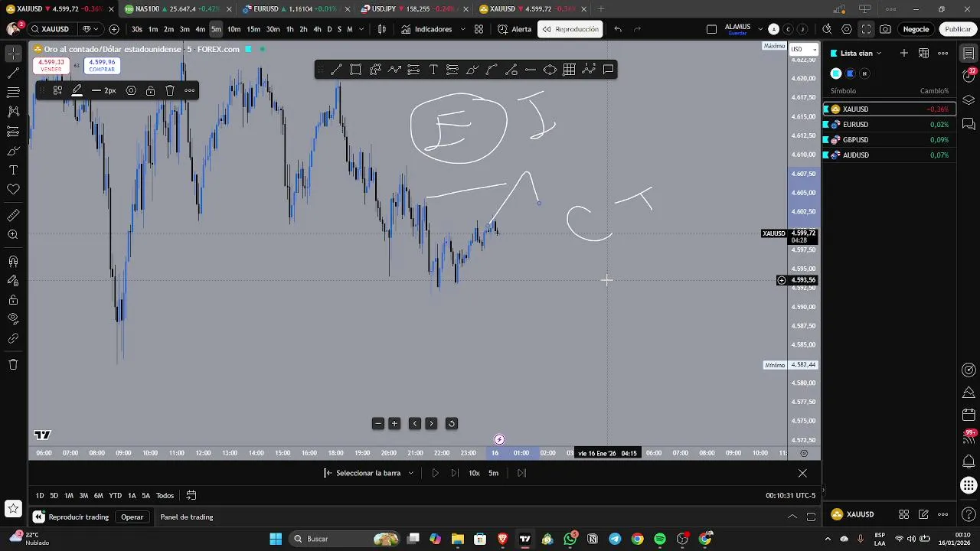Select the trend line tool in left sidebar

coord(13,73)
